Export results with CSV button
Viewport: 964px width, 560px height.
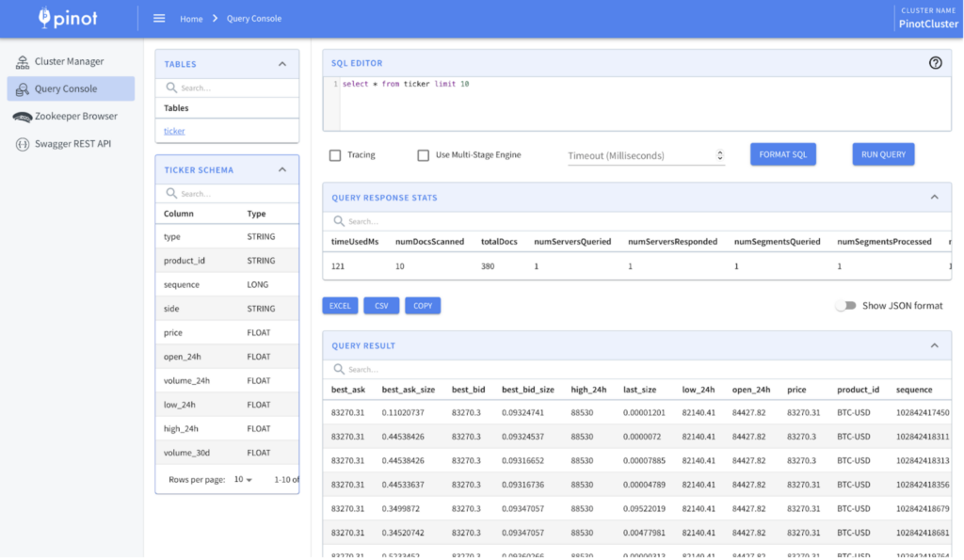(x=381, y=306)
